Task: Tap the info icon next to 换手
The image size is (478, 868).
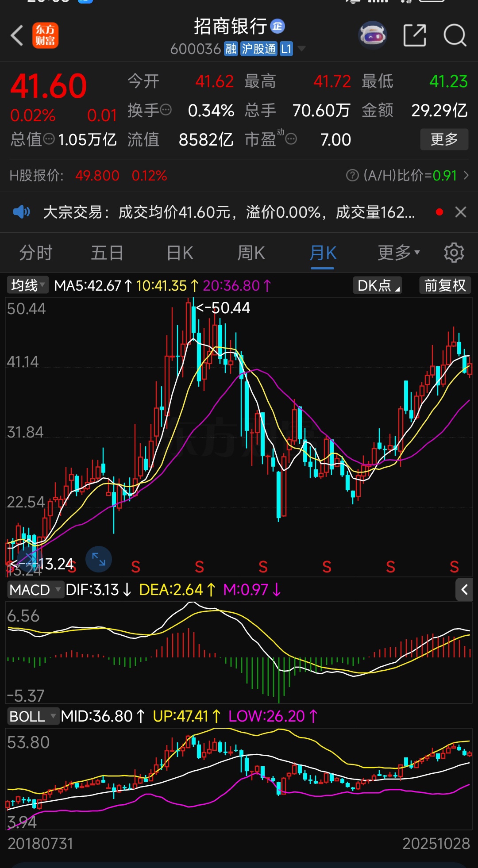Action: coord(166,110)
